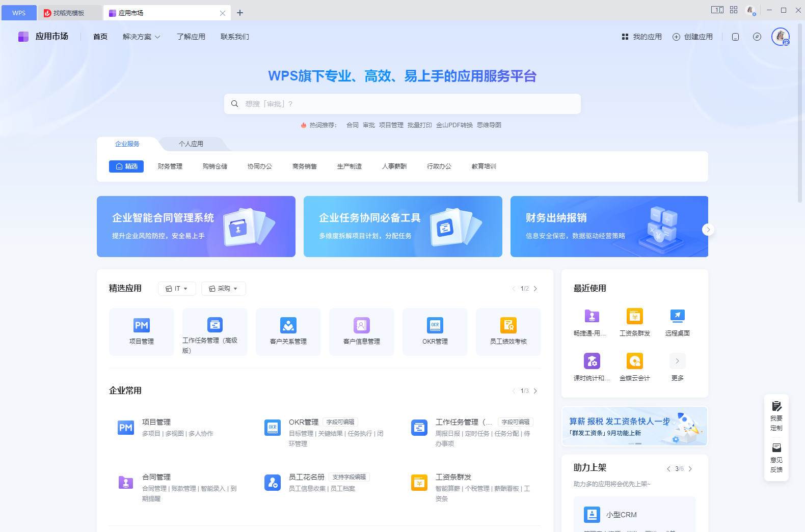Open 课时统计 icon in 最近使用
Image resolution: width=805 pixels, height=532 pixels.
[592, 361]
